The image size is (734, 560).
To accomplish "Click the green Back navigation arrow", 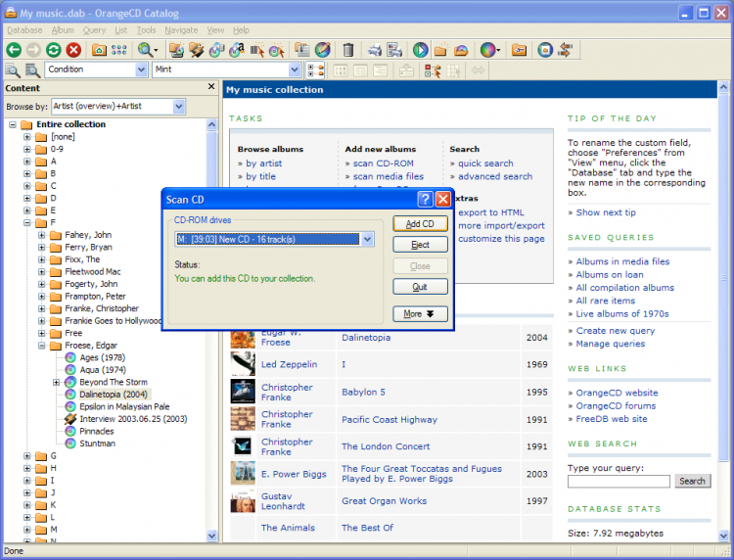I will 14,50.
